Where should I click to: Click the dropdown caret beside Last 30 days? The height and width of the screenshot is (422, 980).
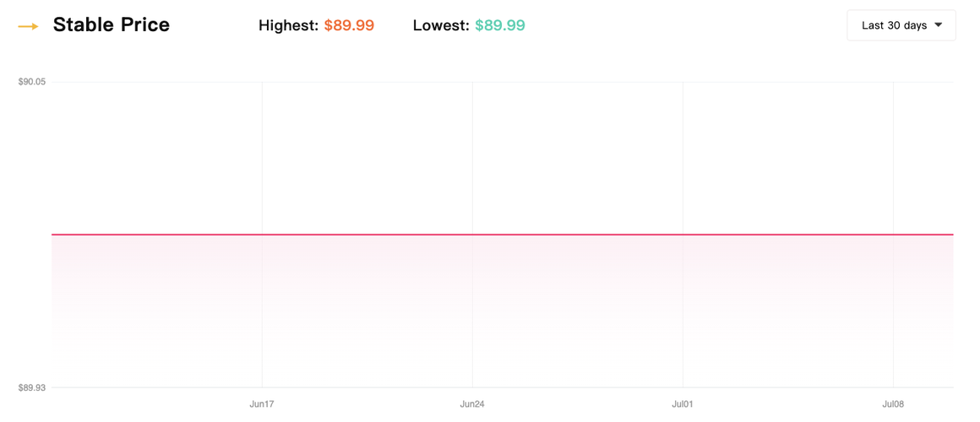938,25
